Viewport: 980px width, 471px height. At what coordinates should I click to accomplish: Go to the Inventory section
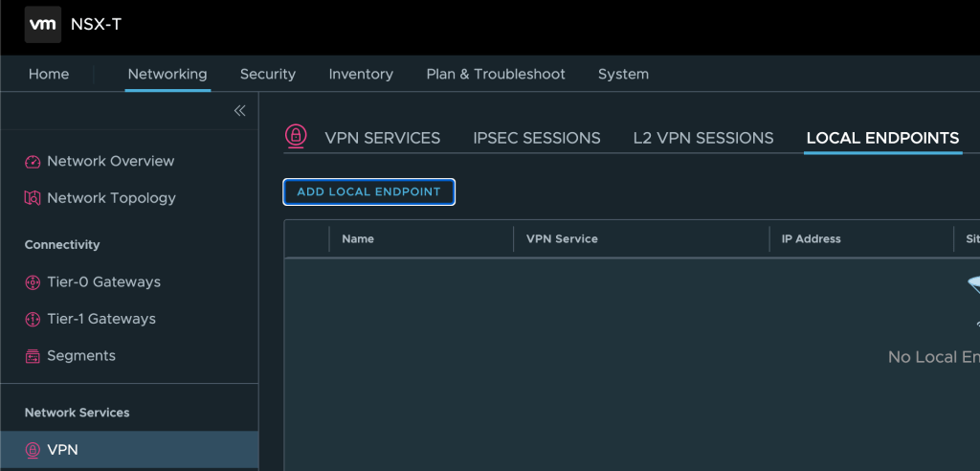361,74
